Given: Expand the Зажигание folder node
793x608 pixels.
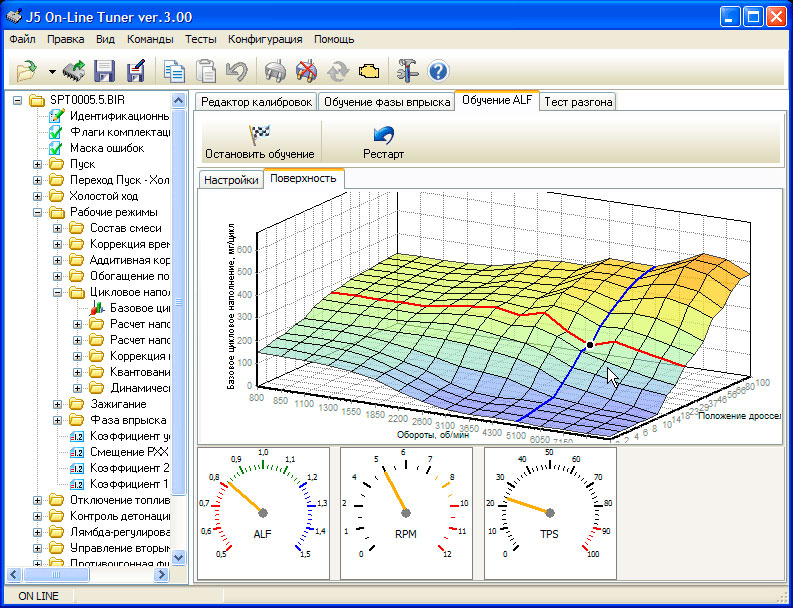Looking at the screenshot, I should pos(59,404).
